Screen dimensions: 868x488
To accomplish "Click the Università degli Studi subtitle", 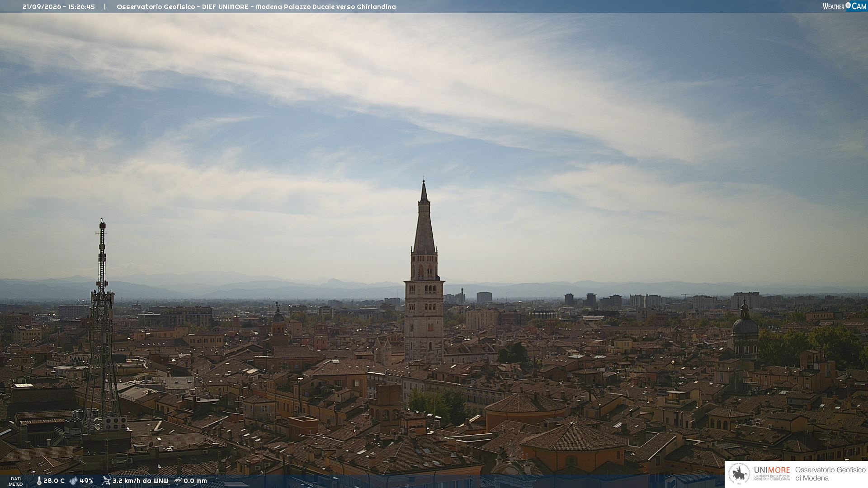I will point(772,478).
